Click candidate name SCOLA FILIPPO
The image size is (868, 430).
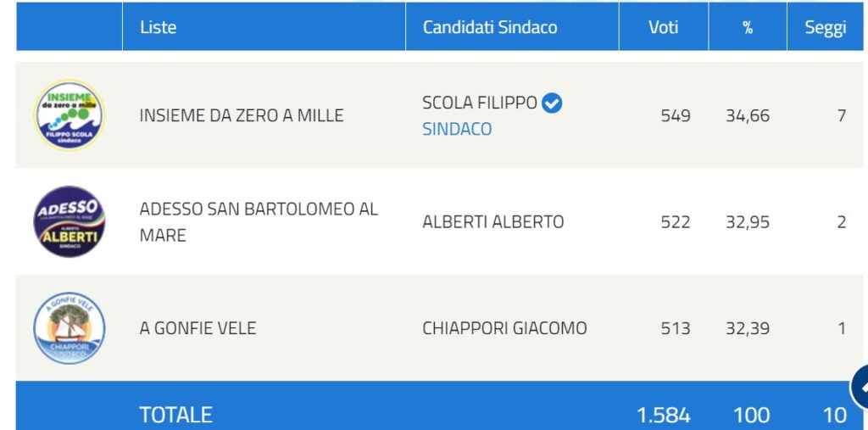pyautogui.click(x=480, y=103)
